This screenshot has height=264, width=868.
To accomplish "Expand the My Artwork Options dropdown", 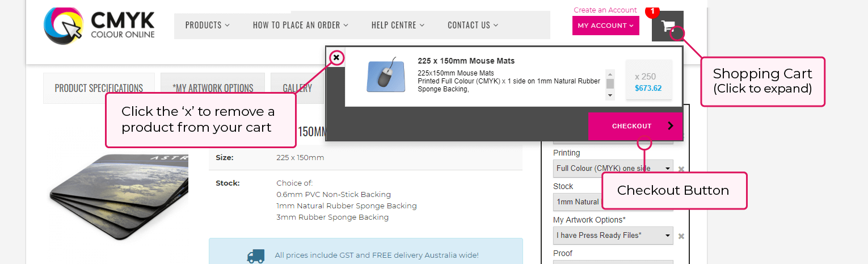I will coord(613,236).
